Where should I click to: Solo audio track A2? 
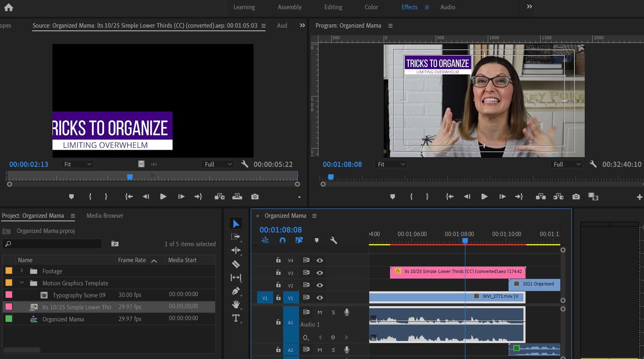[x=333, y=350]
